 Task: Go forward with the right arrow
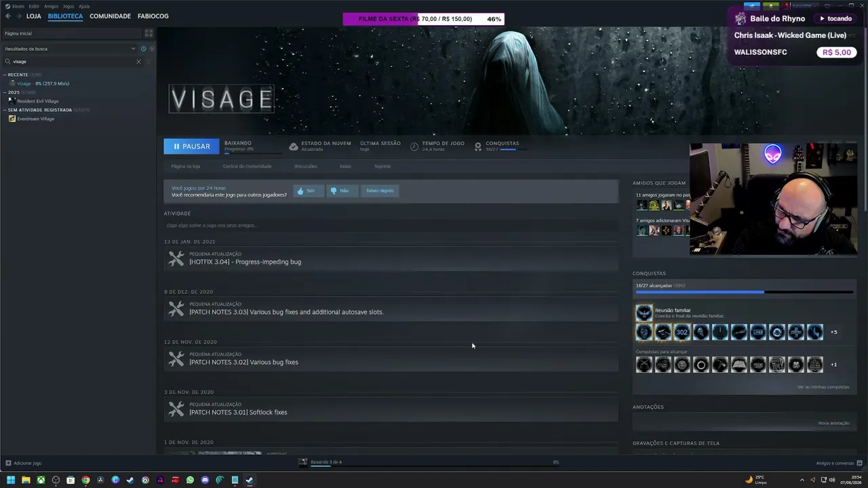(x=18, y=16)
